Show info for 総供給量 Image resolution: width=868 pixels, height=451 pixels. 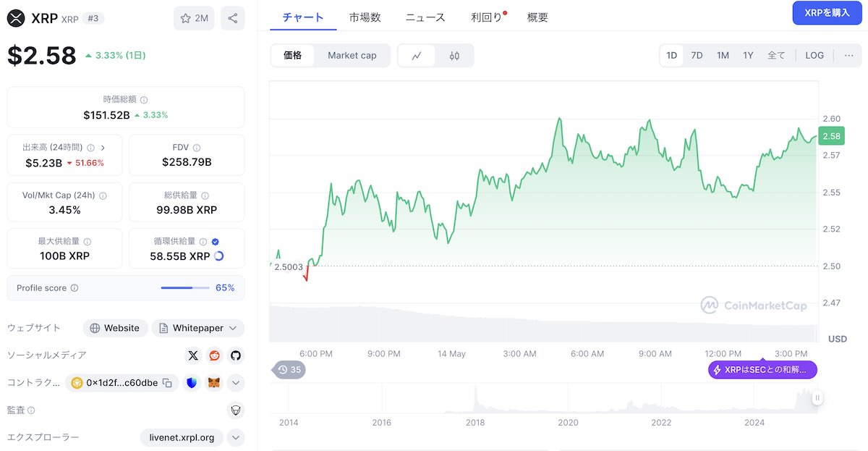(205, 195)
